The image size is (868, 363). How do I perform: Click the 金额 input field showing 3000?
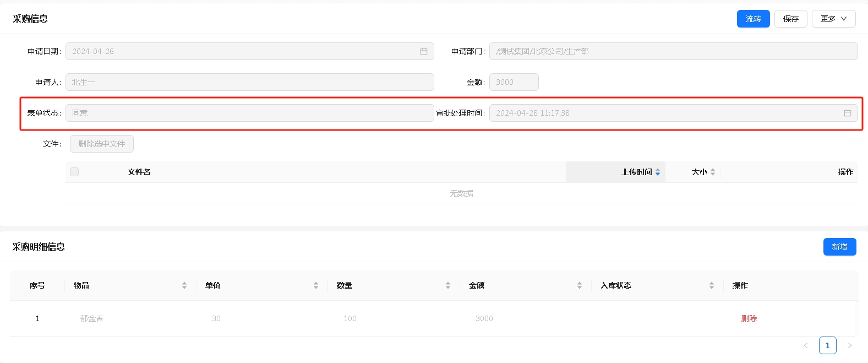[x=514, y=82]
